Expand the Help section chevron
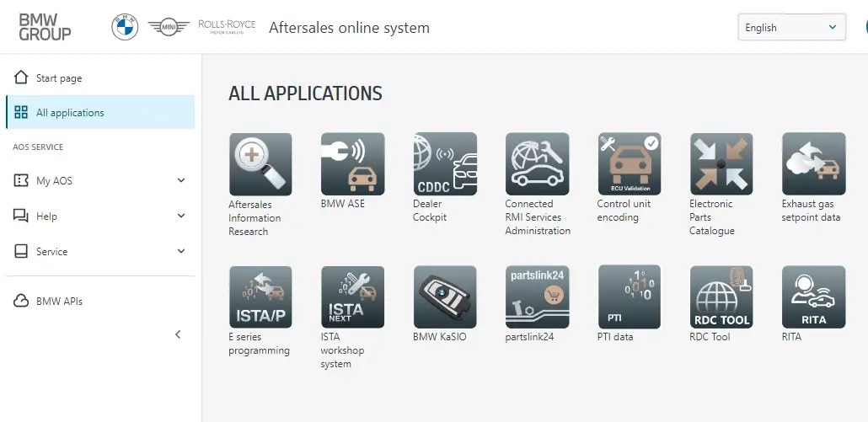Screen dimensions: 868x422 (x=181, y=216)
